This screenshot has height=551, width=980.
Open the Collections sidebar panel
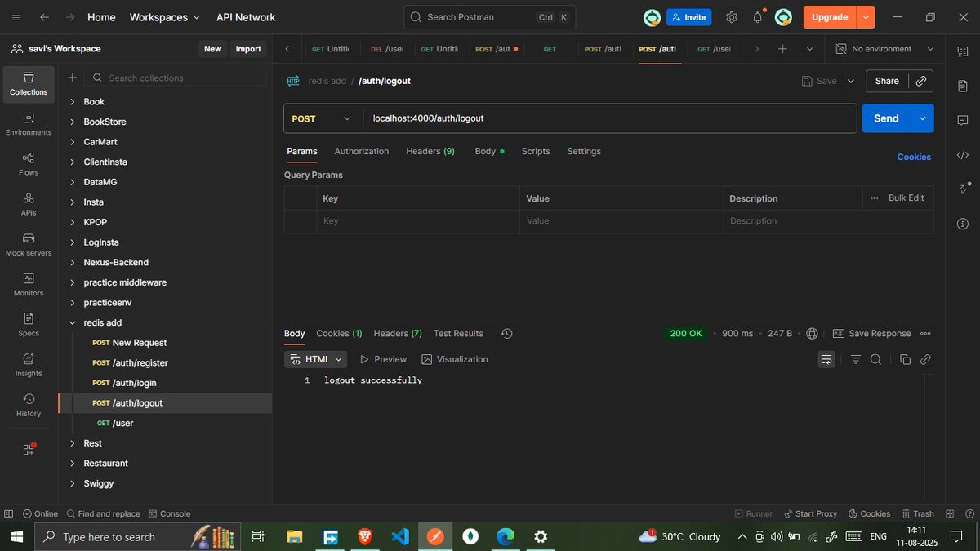(29, 84)
